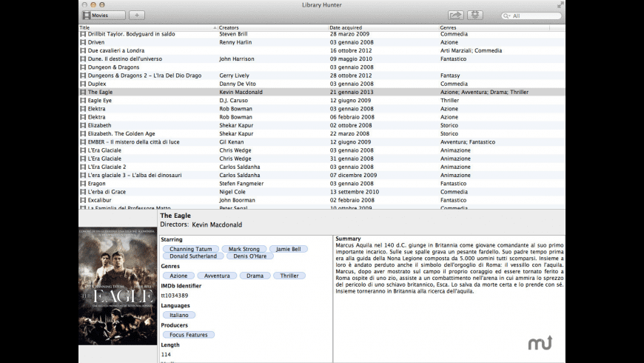The image size is (644, 363).
Task: Click date 13 settembre 2010 cell
Action: click(355, 192)
